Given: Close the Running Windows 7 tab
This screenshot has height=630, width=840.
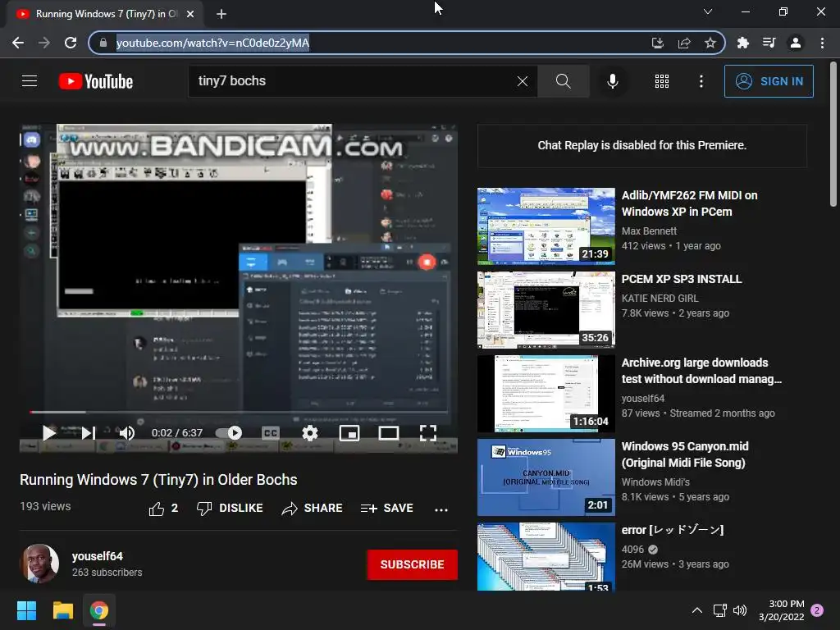Looking at the screenshot, I should (x=190, y=14).
